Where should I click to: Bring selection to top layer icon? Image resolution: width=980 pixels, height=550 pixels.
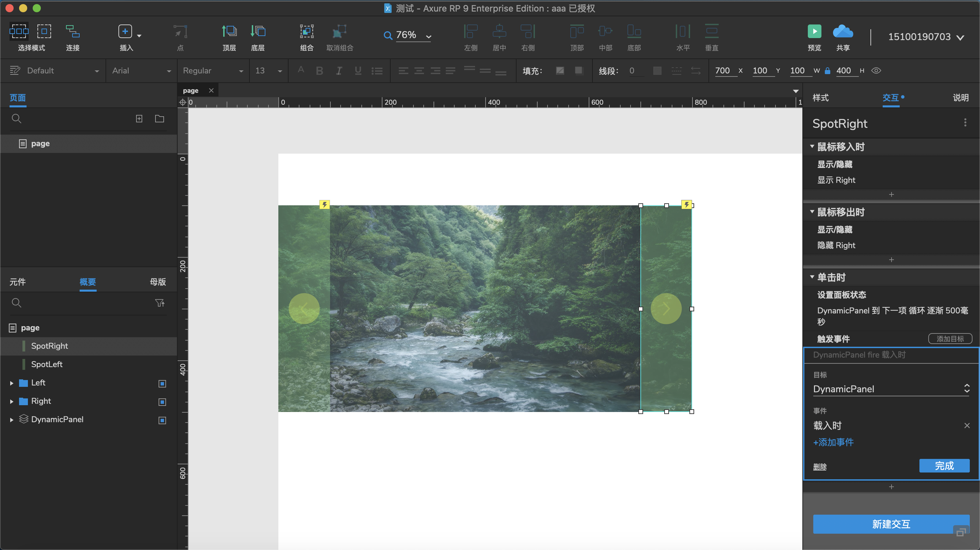[x=229, y=32]
